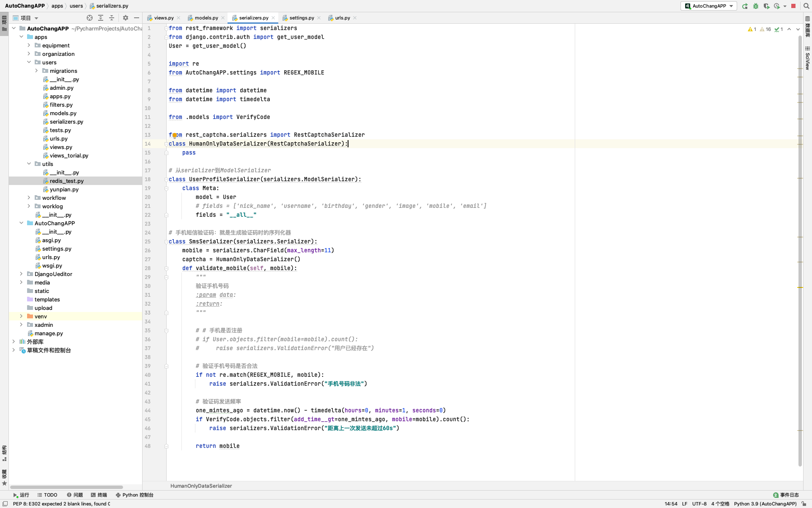Hide the project tool window
This screenshot has width=812, height=508.
[137, 18]
